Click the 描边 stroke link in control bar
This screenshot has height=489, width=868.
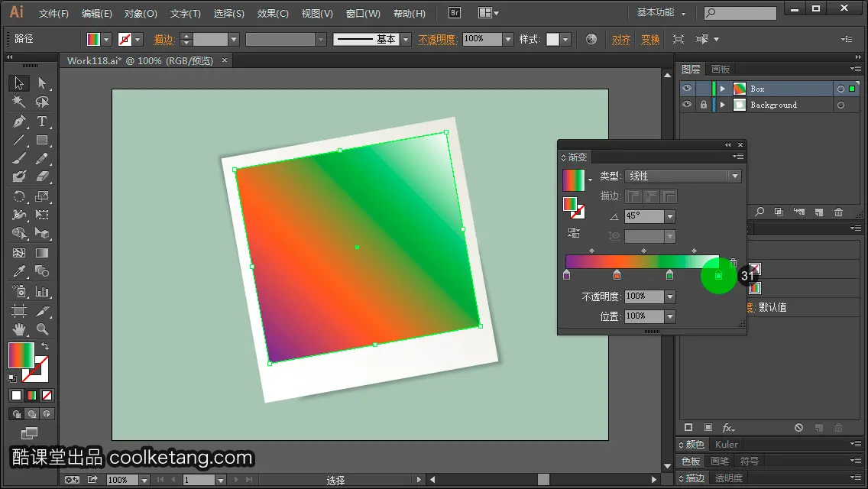point(164,39)
